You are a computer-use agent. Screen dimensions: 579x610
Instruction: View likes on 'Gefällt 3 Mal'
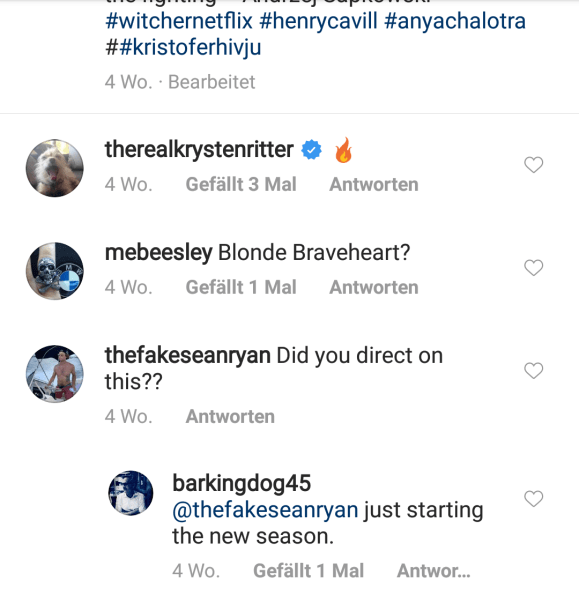[x=241, y=184]
